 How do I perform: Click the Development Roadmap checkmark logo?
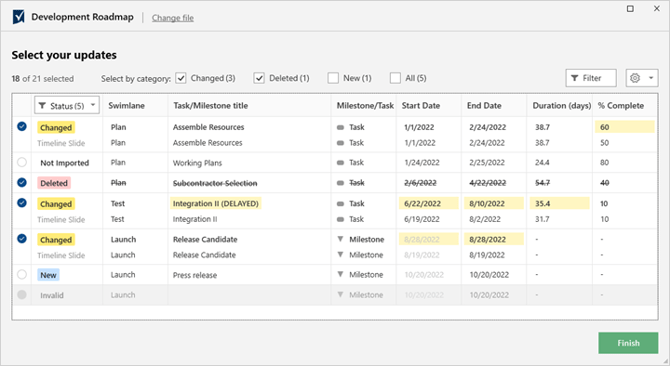(x=18, y=17)
